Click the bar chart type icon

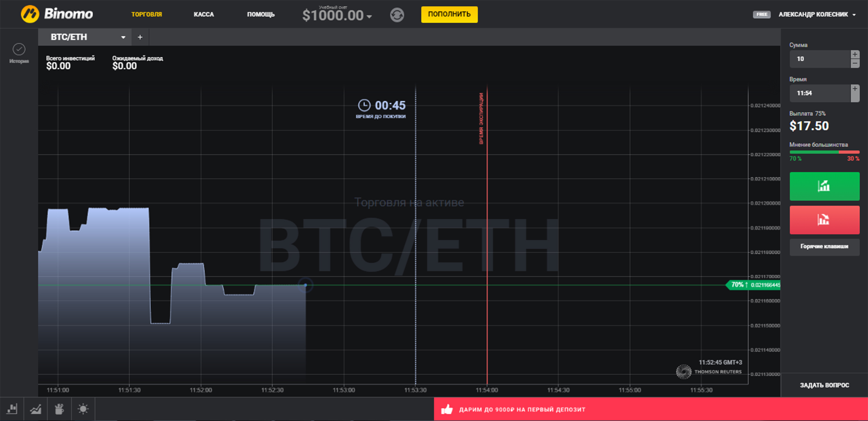[12, 409]
